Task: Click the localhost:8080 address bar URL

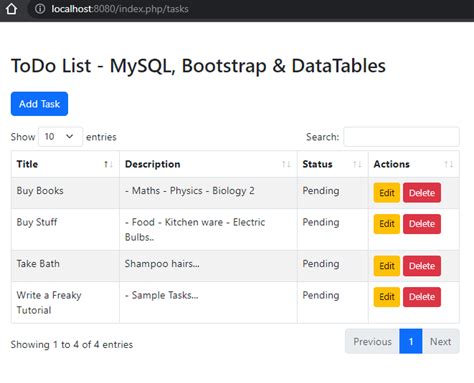Action: [x=120, y=9]
